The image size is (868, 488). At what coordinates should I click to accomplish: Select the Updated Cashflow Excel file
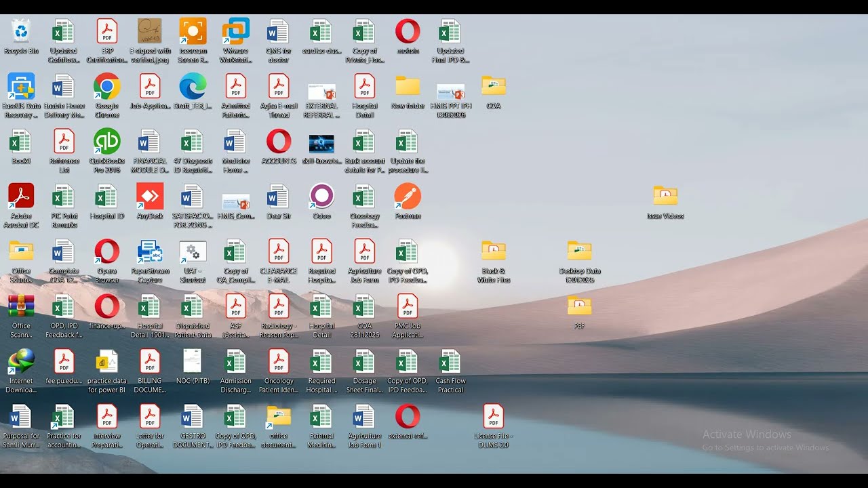pos(64,31)
